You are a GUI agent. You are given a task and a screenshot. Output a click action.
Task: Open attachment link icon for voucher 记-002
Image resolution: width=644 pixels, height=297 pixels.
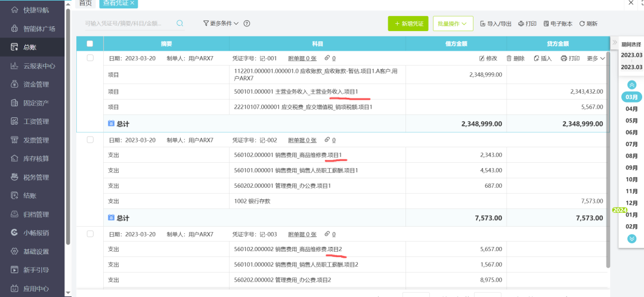tap(327, 140)
